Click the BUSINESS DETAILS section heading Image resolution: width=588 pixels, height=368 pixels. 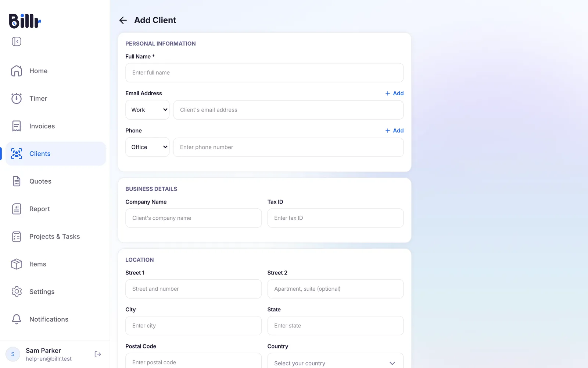151,189
